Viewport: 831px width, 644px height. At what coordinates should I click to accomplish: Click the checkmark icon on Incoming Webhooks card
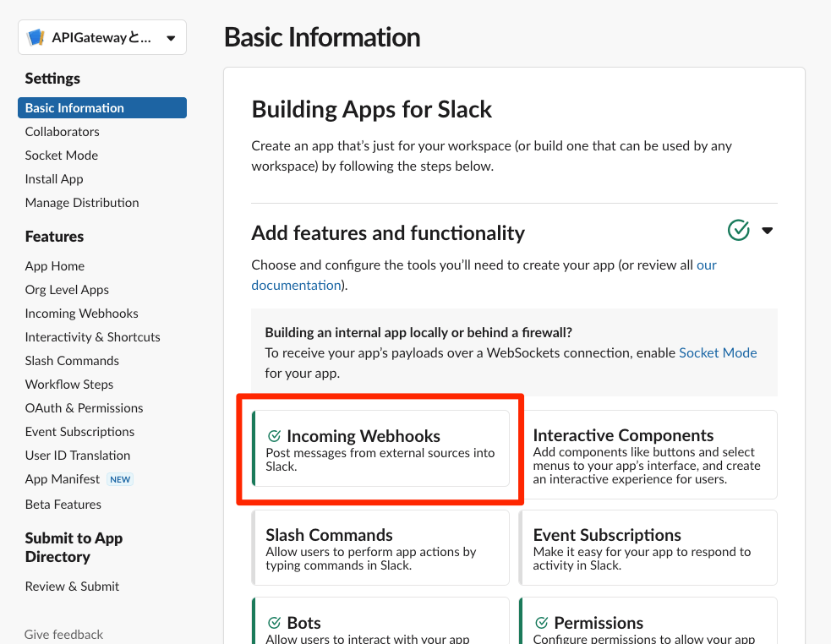274,436
